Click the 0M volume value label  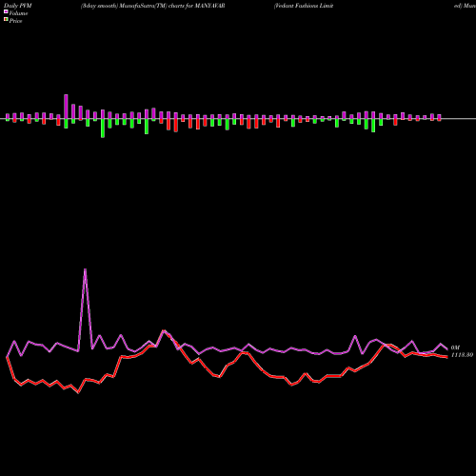455,347
